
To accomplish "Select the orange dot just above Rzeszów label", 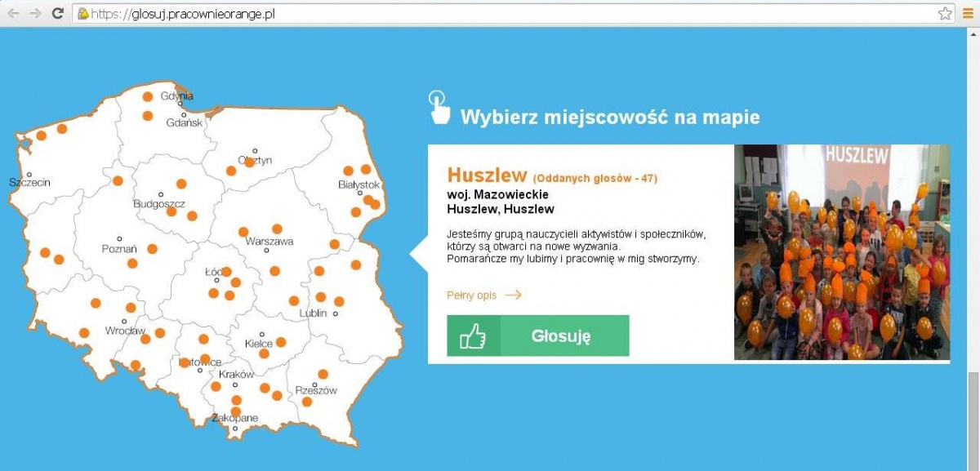I will click(x=323, y=375).
